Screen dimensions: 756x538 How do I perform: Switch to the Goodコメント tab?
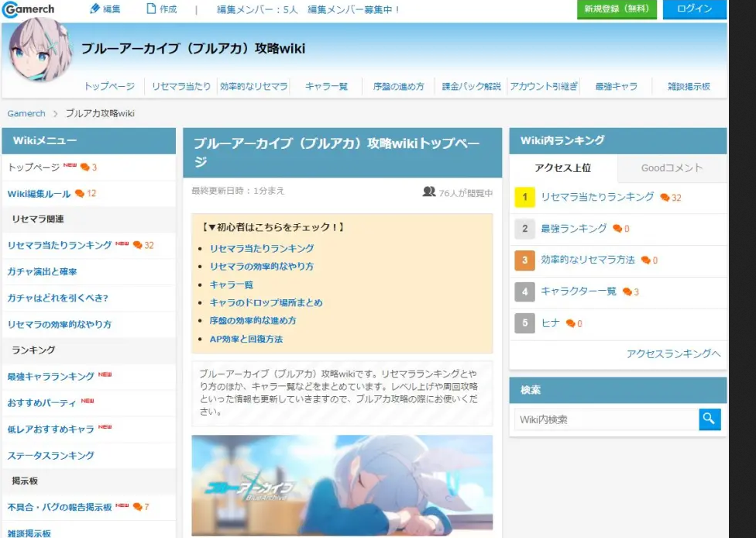click(672, 168)
